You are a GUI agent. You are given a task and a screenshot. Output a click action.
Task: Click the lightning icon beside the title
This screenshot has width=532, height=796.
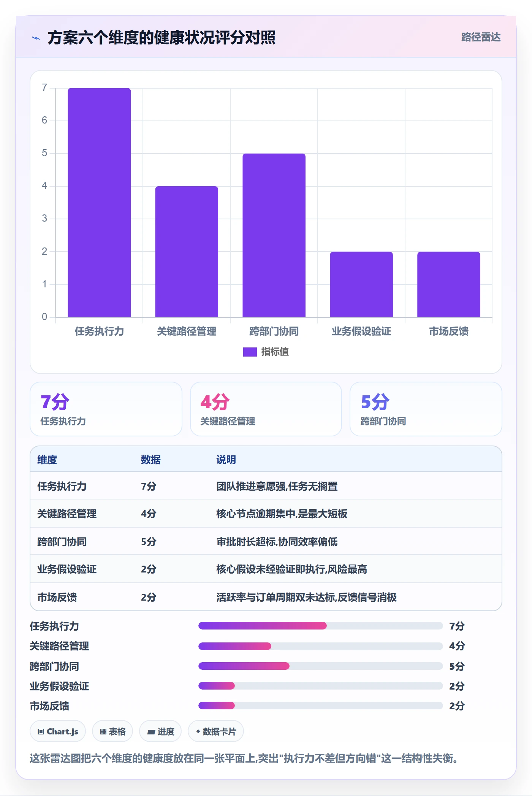tap(36, 38)
